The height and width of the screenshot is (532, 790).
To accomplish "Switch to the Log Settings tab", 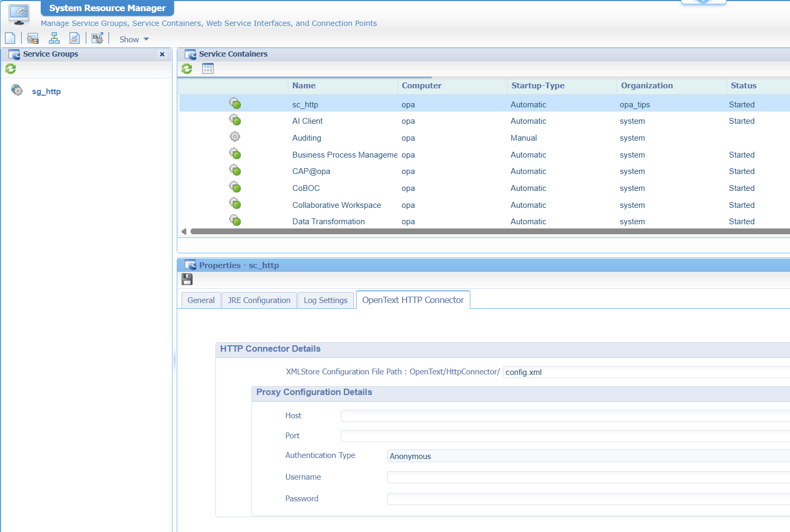I will pos(325,300).
